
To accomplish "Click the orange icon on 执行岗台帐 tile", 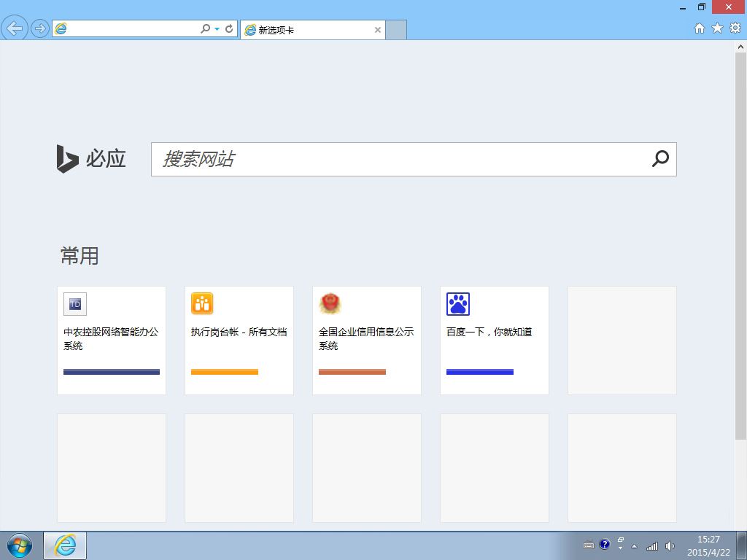I will tap(203, 304).
